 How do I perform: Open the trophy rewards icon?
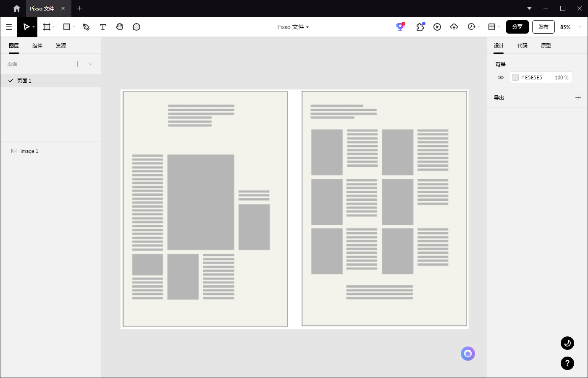click(x=400, y=27)
